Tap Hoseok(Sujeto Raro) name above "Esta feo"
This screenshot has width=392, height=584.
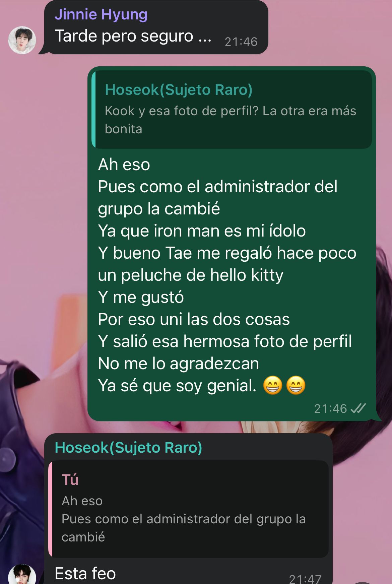click(x=128, y=448)
